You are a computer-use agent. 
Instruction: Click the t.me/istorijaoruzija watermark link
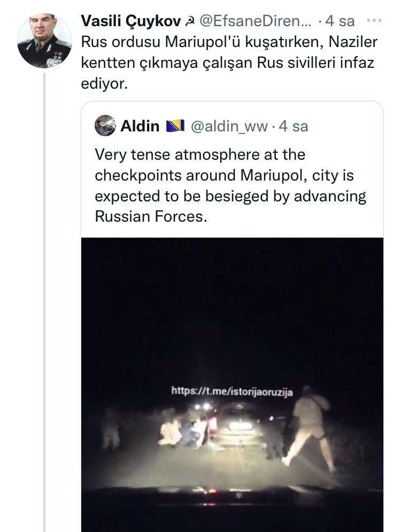pyautogui.click(x=232, y=391)
